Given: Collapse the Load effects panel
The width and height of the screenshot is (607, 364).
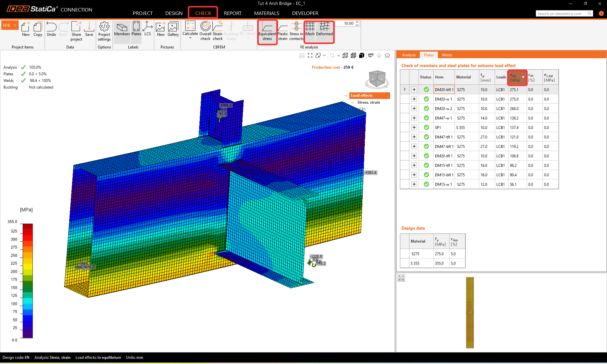Looking at the screenshot, I should [346, 95].
